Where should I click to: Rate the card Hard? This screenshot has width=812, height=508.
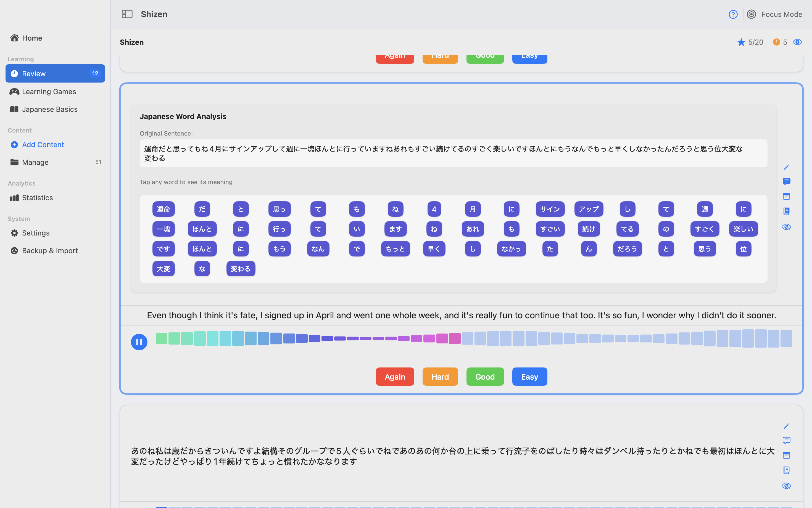(x=440, y=377)
